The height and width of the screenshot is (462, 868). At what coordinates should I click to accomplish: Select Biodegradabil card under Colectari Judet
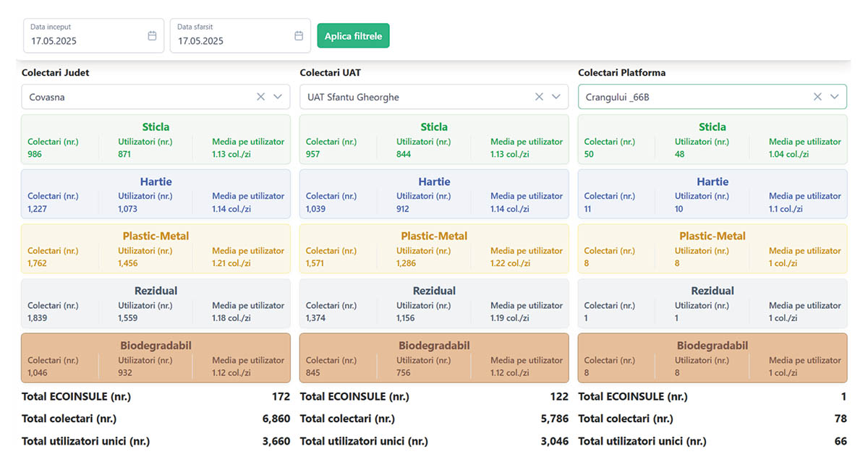point(156,358)
